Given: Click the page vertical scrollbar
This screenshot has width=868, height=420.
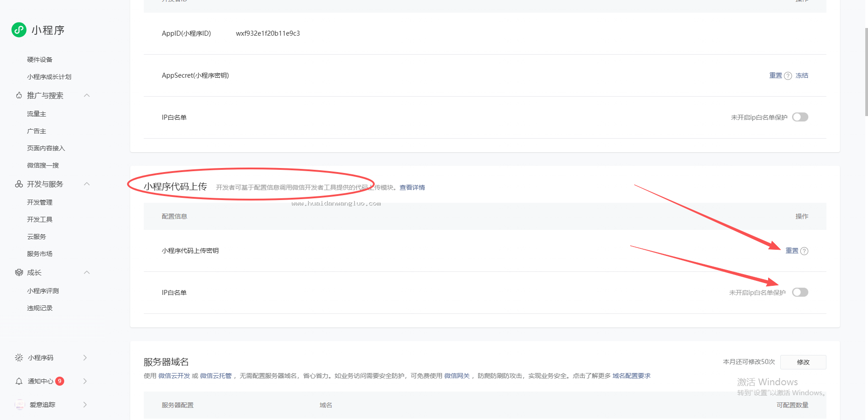Looking at the screenshot, I should (866, 72).
